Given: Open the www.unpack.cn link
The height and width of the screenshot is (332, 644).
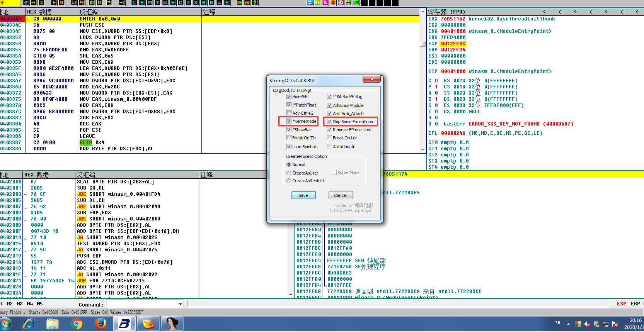Looking at the screenshot, I should click(351, 210).
